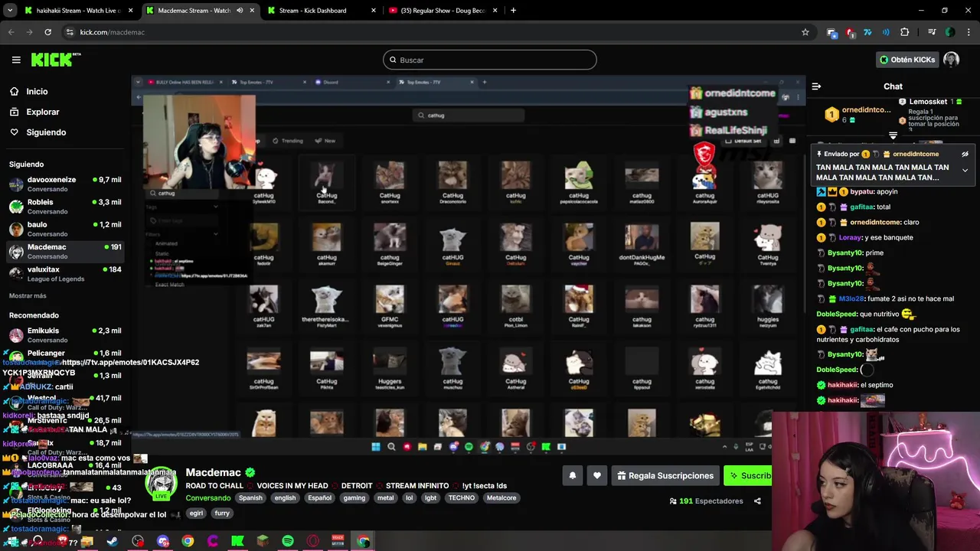Open Minecraft icon in taskbar
The image size is (980, 551).
[263, 542]
